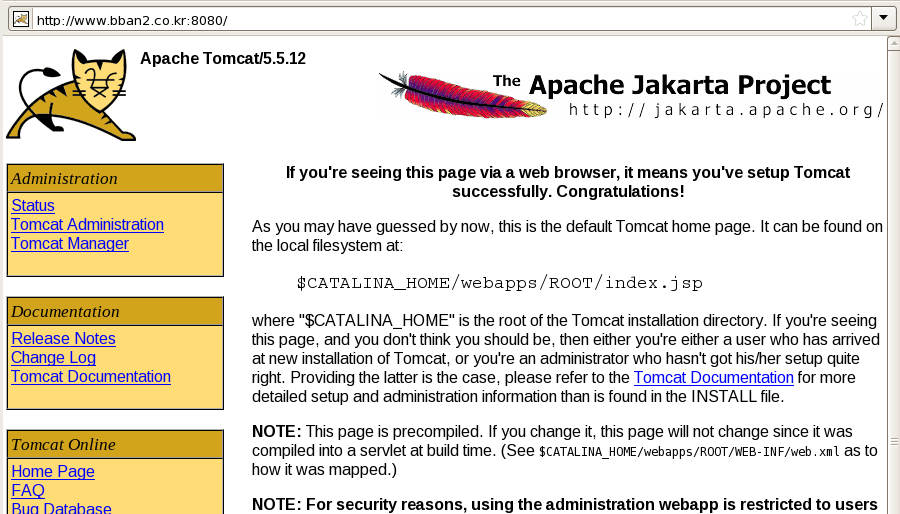Image resolution: width=900 pixels, height=514 pixels.
Task: Open the address bar history dropdown arrow
Action: tap(883, 18)
